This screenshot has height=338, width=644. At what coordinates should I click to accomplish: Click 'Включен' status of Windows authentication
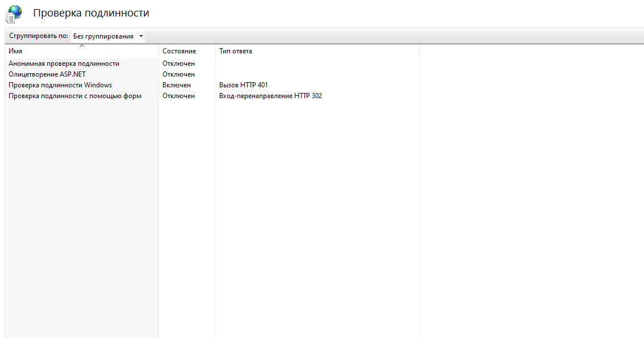[177, 85]
